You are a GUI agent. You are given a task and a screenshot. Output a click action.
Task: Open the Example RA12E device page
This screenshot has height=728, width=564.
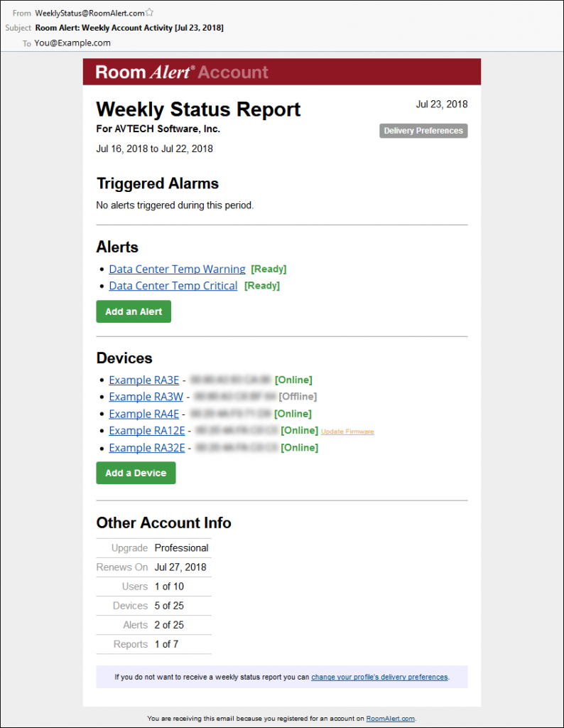(146, 431)
